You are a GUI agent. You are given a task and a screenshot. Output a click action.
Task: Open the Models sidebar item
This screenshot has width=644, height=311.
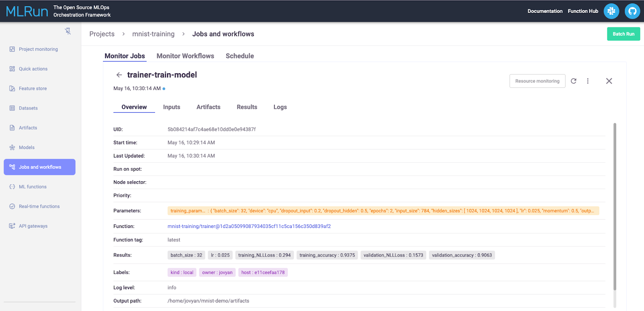coord(27,147)
